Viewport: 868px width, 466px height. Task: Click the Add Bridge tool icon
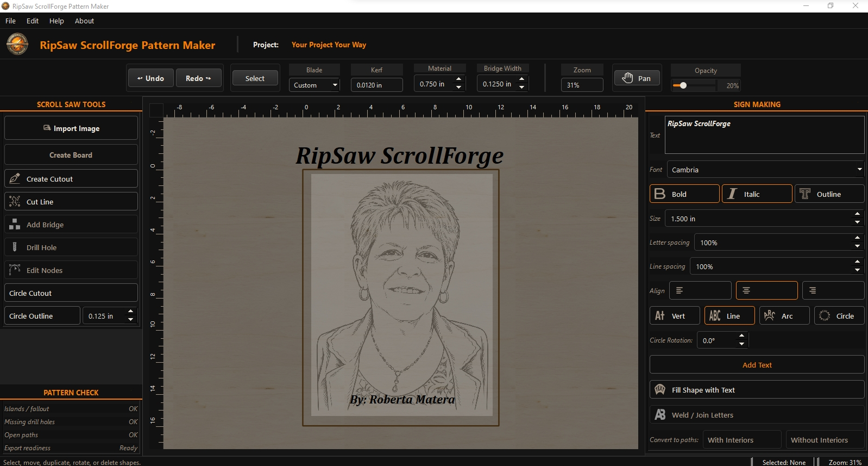coord(15,224)
